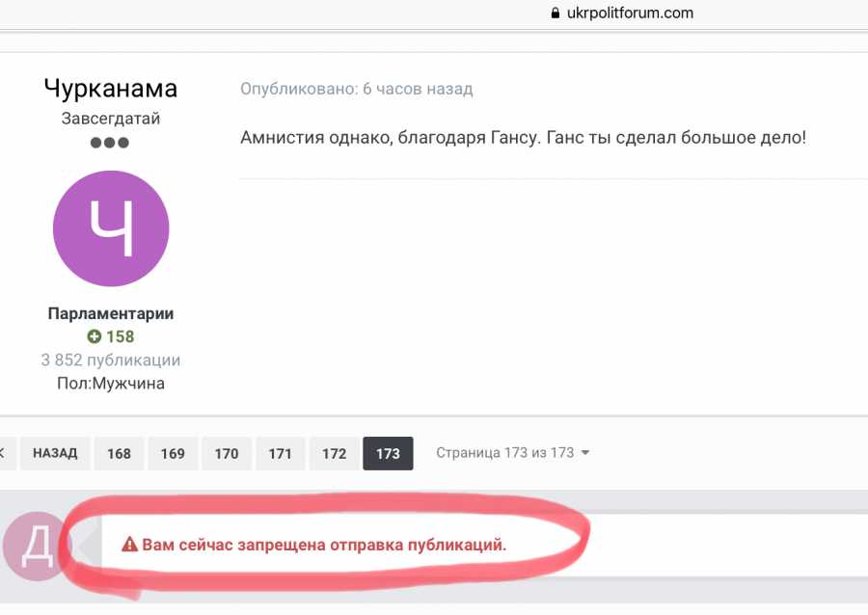The image size is (868, 615).
Task: Open the Страница 173 из 173 dropdown
Action: click(512, 452)
